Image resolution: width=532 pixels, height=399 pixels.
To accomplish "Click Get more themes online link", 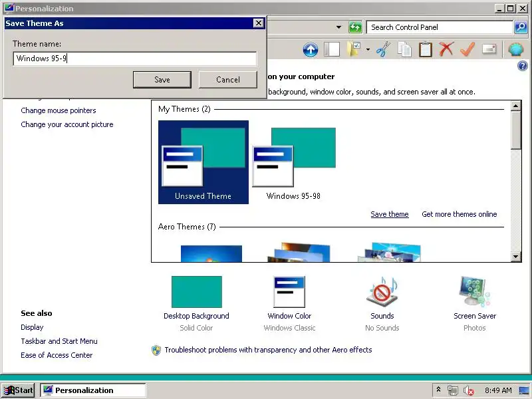I will [x=460, y=214].
